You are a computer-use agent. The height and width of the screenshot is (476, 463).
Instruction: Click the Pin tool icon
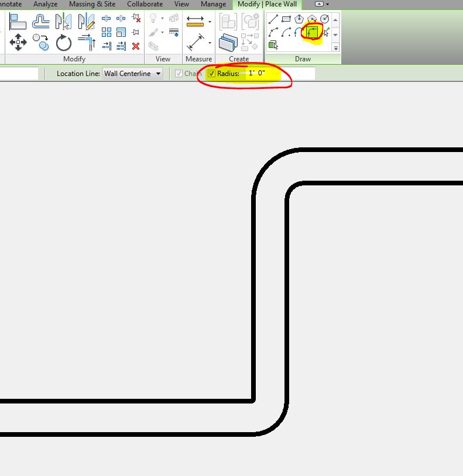[x=136, y=32]
